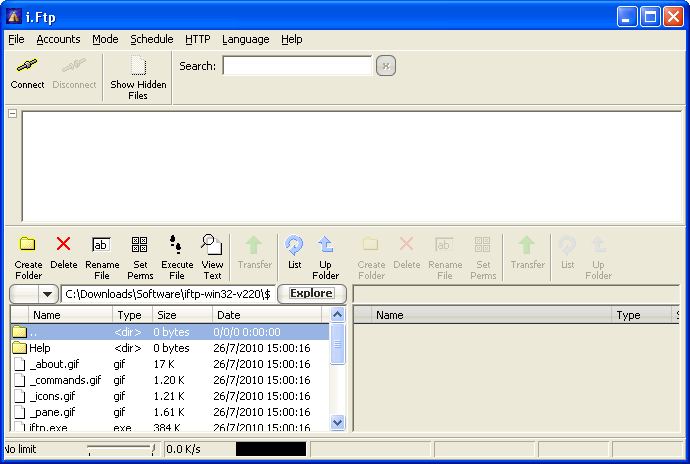Open the Accounts menu
The image size is (690, 464).
[58, 39]
